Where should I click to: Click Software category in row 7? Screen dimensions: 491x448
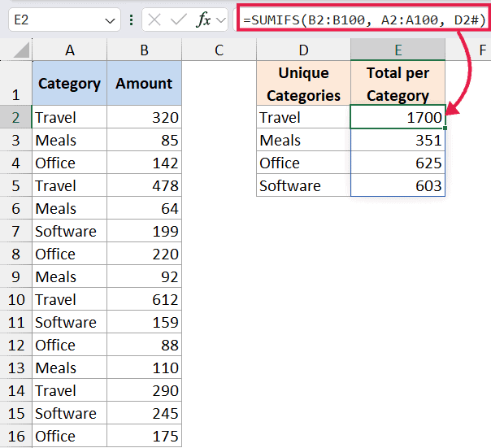[70, 231]
